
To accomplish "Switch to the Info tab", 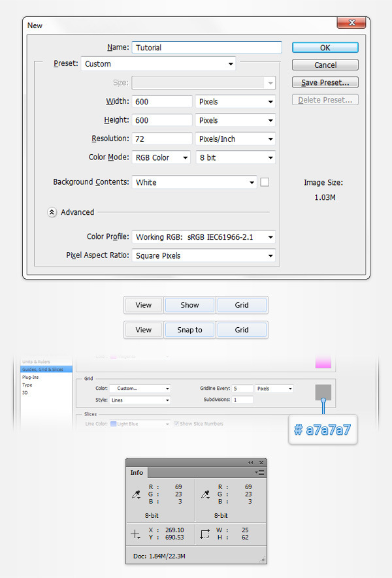I will [137, 472].
